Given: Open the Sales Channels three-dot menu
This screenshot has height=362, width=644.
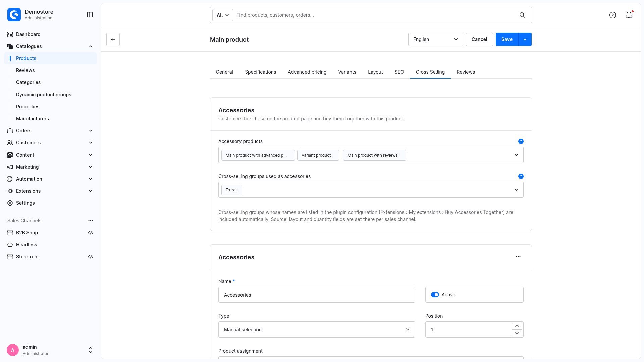Looking at the screenshot, I should pyautogui.click(x=91, y=221).
